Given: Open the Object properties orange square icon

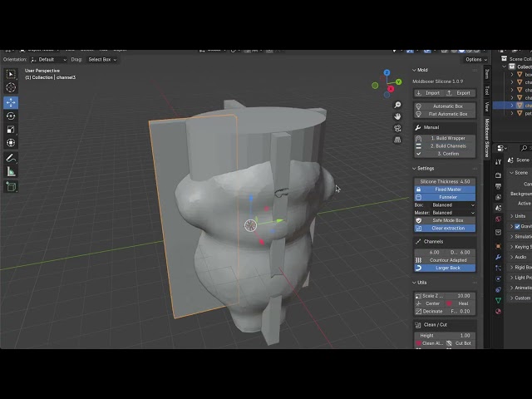Looking at the screenshot, I should click(x=498, y=246).
